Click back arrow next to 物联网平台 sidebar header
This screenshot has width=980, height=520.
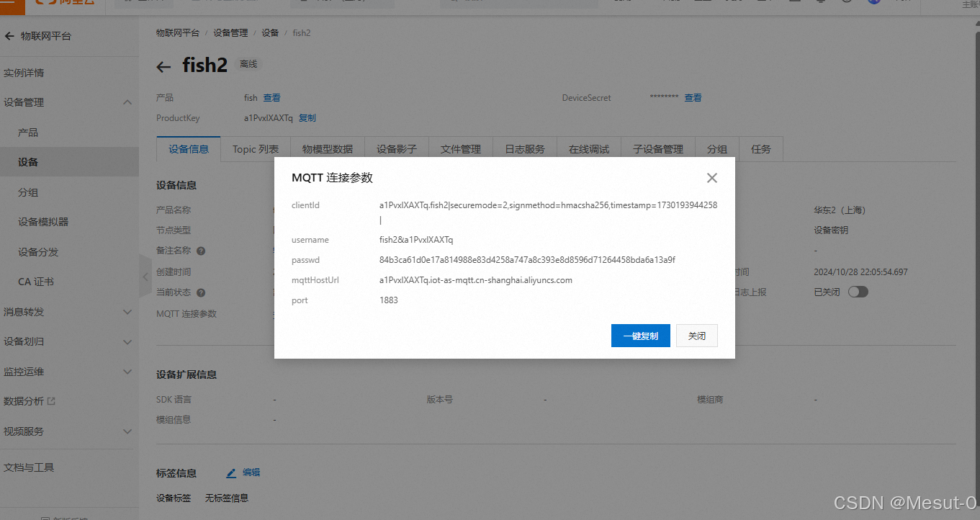pyautogui.click(x=9, y=36)
